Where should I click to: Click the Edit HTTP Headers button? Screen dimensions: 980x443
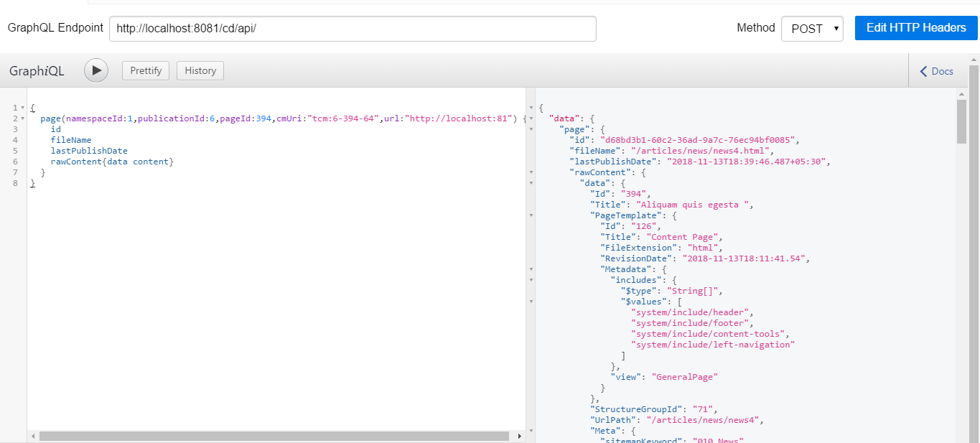pos(916,27)
